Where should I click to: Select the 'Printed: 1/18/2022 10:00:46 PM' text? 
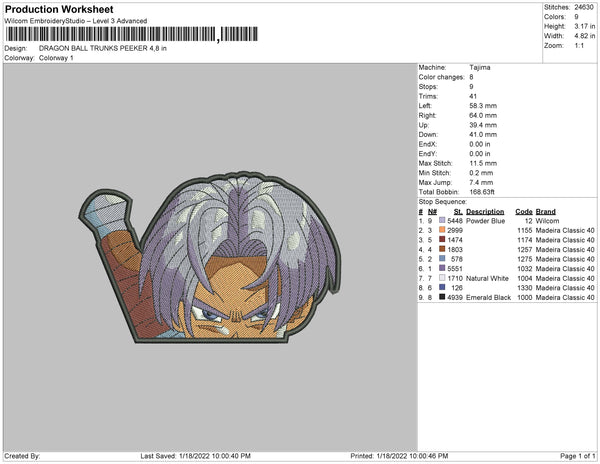tap(399, 456)
